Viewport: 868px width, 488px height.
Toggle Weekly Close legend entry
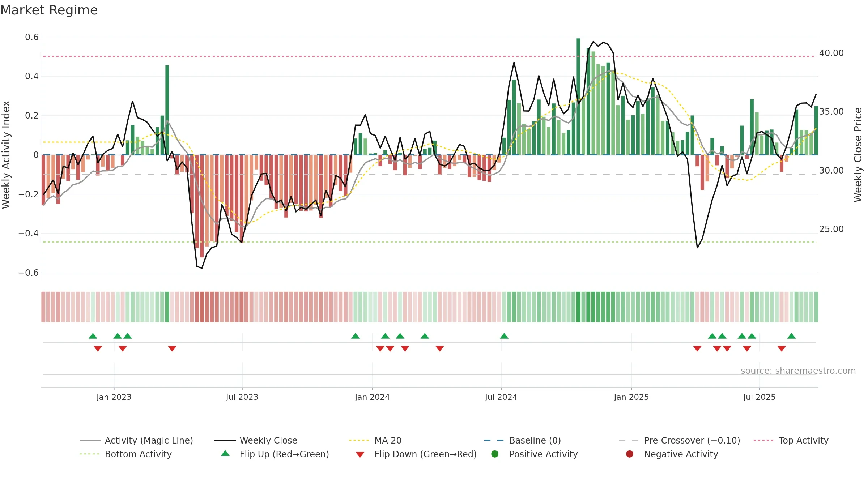tap(256, 440)
